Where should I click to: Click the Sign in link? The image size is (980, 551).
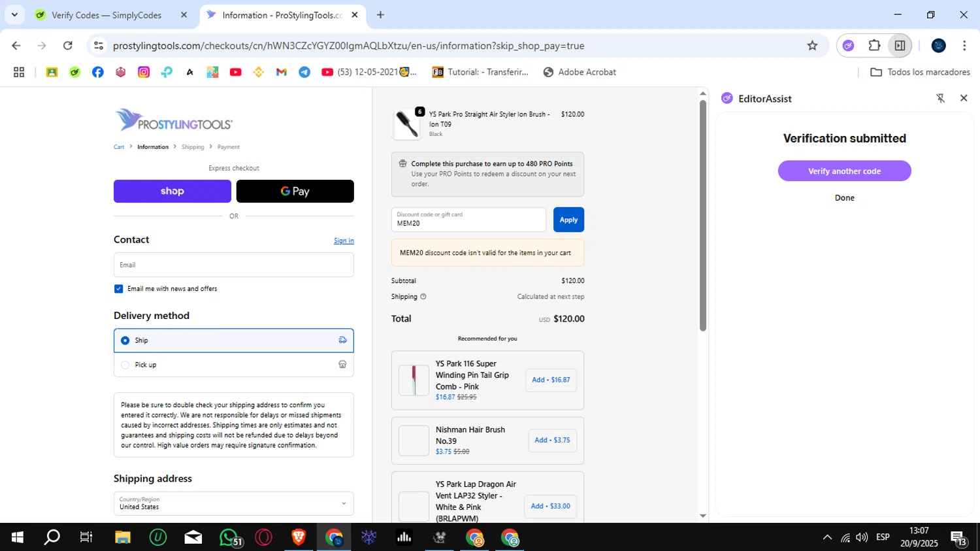pos(344,241)
